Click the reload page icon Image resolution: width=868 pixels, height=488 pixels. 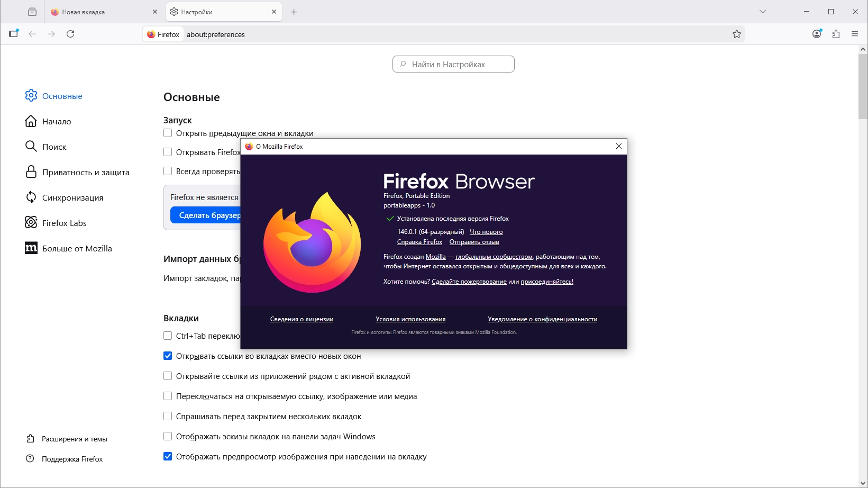coord(70,34)
